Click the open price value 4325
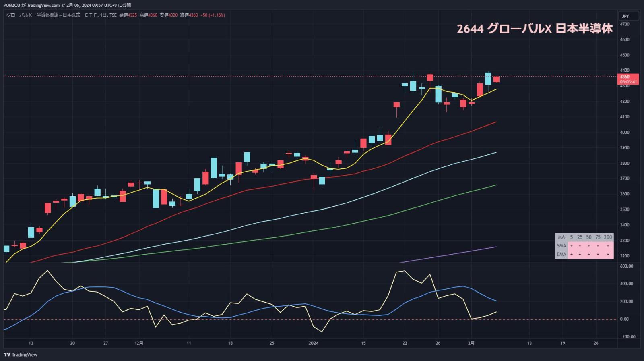644x361 pixels. 132,15
